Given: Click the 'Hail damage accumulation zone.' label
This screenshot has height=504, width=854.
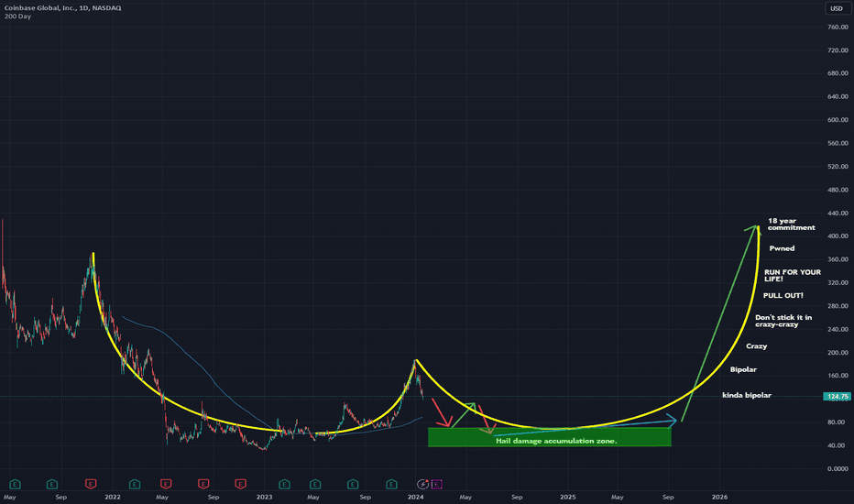Looking at the screenshot, I should point(556,441).
